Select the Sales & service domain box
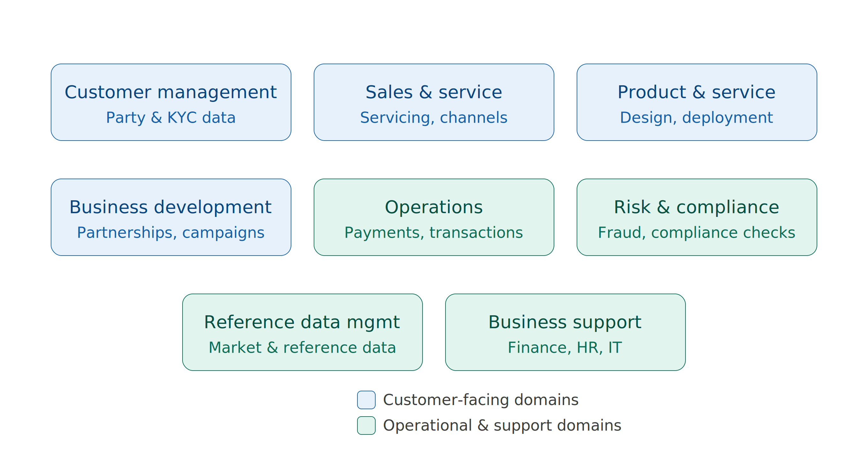This screenshot has width=868, height=460. (434, 102)
